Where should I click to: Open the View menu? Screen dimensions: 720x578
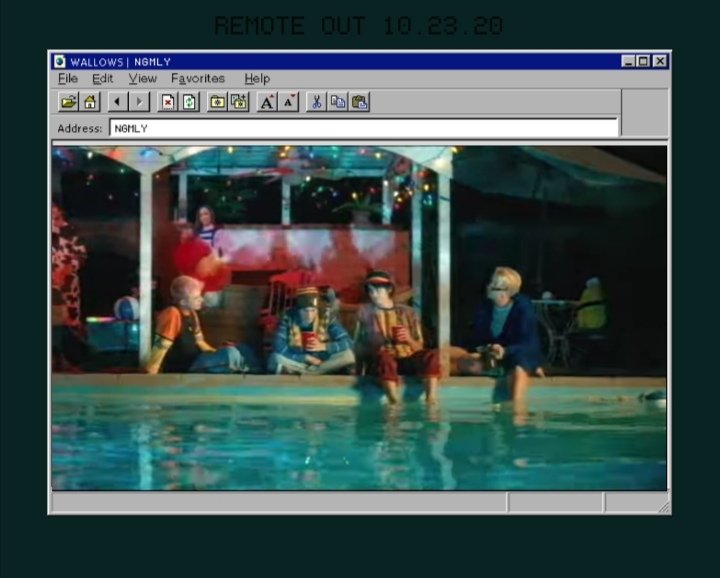142,79
